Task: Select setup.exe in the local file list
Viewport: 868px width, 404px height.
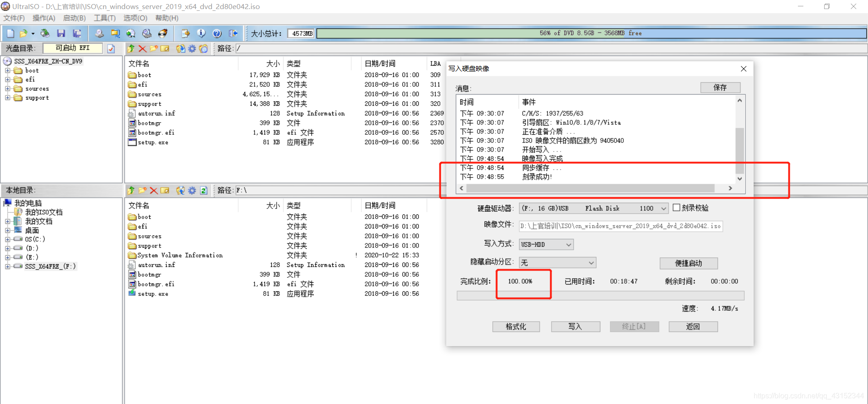Action: (x=153, y=294)
